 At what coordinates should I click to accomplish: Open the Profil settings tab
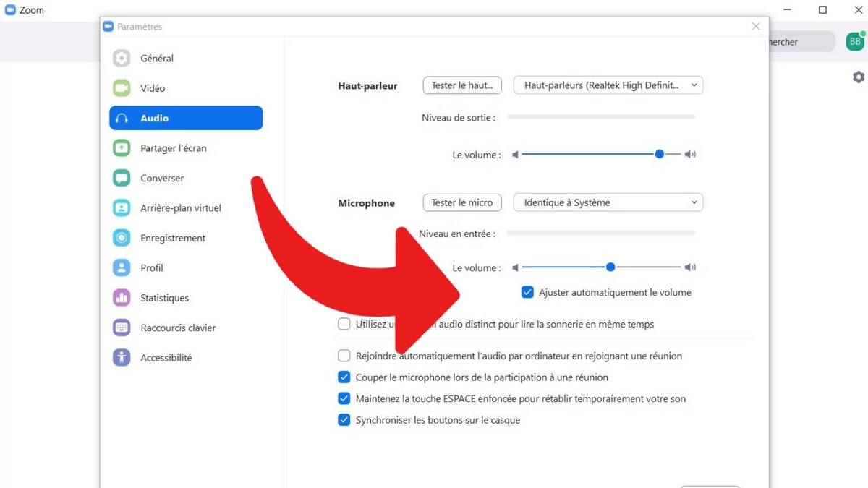[x=186, y=267]
